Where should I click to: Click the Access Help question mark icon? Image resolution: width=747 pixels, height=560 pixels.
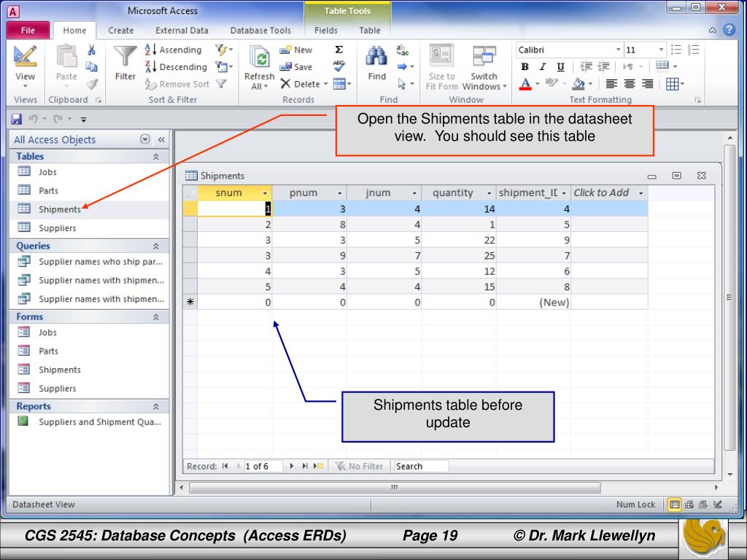[729, 30]
